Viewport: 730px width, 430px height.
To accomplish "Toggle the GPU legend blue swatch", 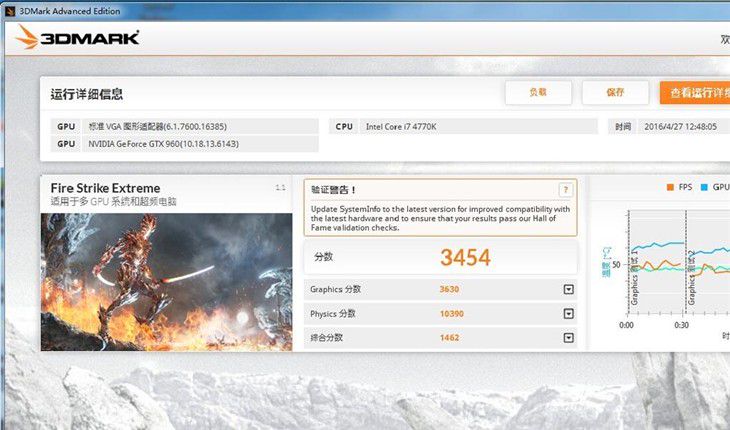I will [x=704, y=187].
